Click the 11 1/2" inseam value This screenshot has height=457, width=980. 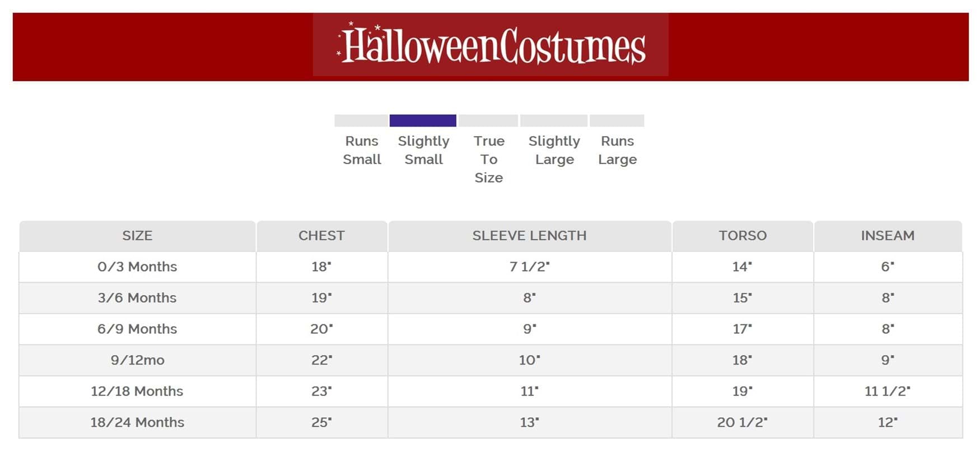pyautogui.click(x=888, y=391)
